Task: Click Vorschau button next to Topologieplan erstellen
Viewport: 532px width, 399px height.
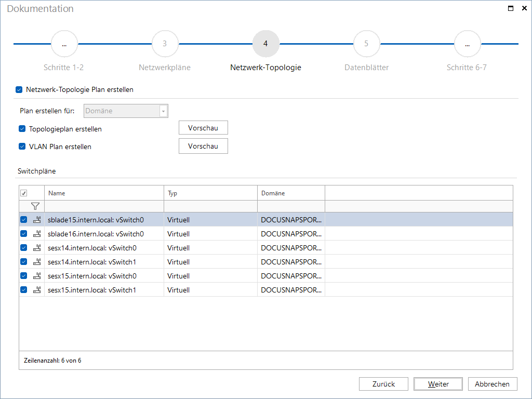Action: [x=203, y=128]
